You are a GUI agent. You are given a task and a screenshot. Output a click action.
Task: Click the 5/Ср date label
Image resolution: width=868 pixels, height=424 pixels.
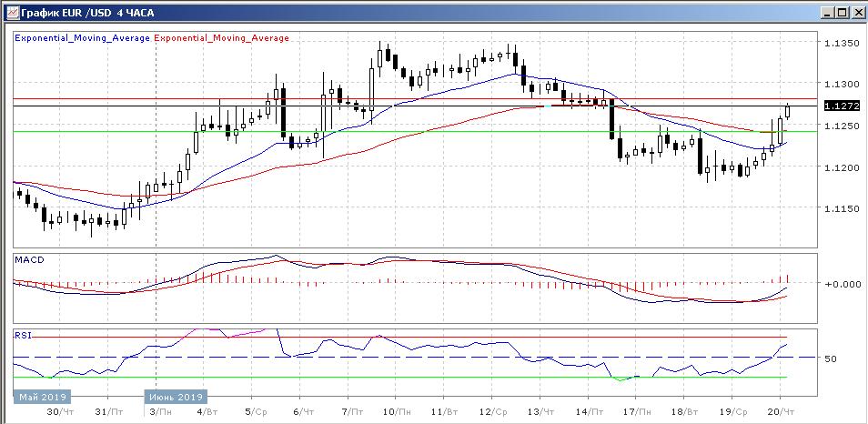[257, 412]
